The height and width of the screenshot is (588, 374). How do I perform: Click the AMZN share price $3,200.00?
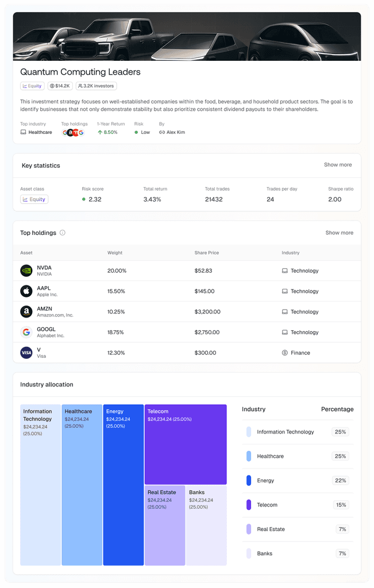click(x=207, y=312)
